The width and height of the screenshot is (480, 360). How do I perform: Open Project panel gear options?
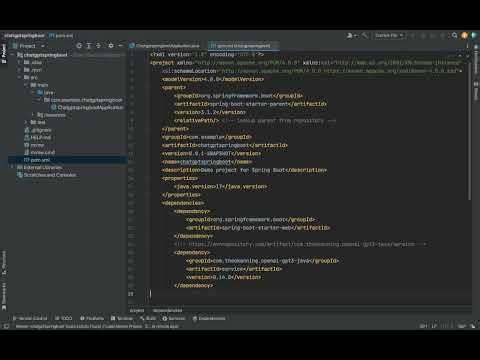tap(111, 46)
